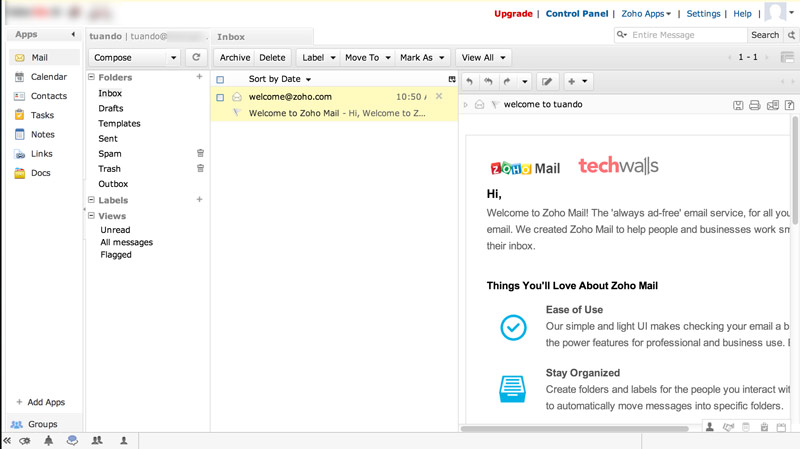This screenshot has height=449, width=800.
Task: Click the horizontal scrollbar of message pane
Action: (x=574, y=429)
